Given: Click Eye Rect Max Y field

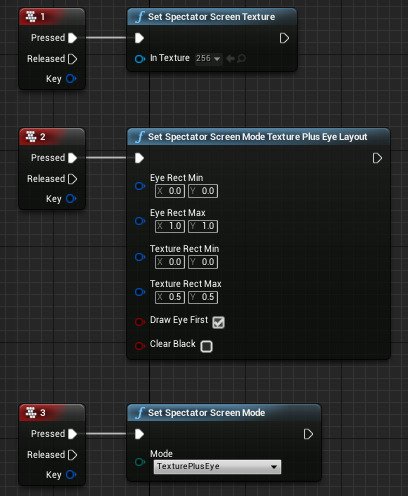Looking at the screenshot, I should click(x=203, y=226).
